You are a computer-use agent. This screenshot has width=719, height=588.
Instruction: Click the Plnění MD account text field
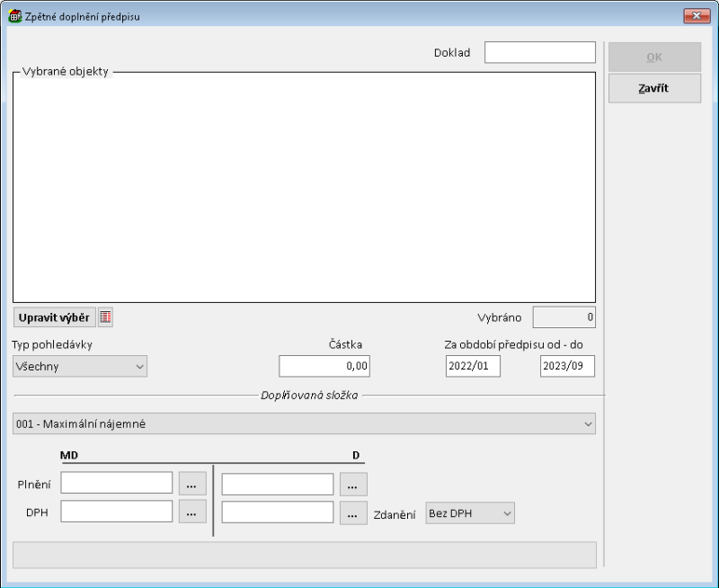[117, 484]
